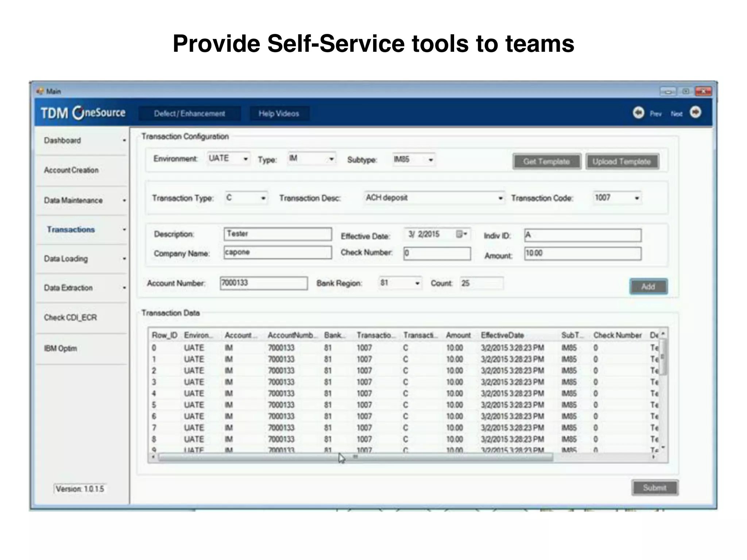Select Data Maintenance in the sidebar
The width and height of the screenshot is (747, 560).
pos(73,201)
